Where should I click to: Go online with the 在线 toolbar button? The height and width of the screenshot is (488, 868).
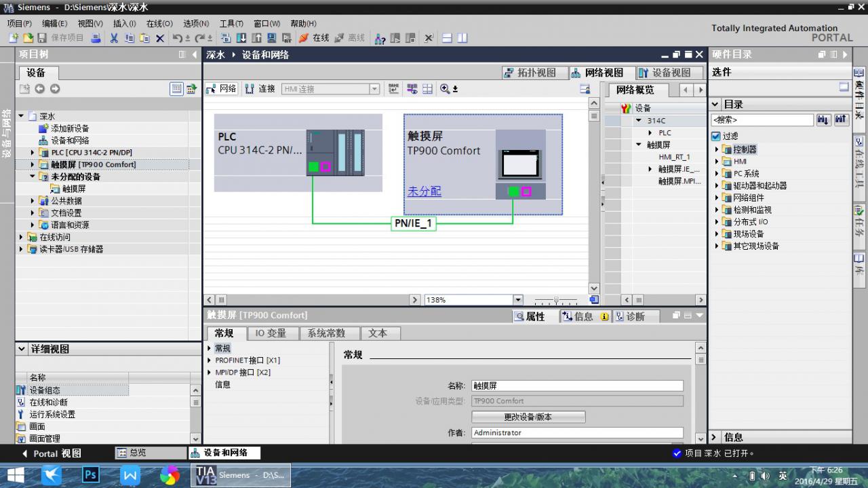314,38
